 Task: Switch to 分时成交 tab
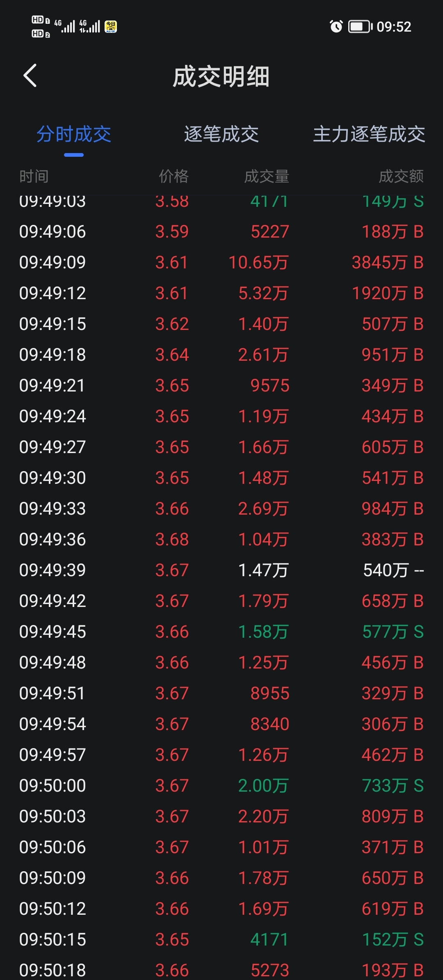pyautogui.click(x=74, y=134)
